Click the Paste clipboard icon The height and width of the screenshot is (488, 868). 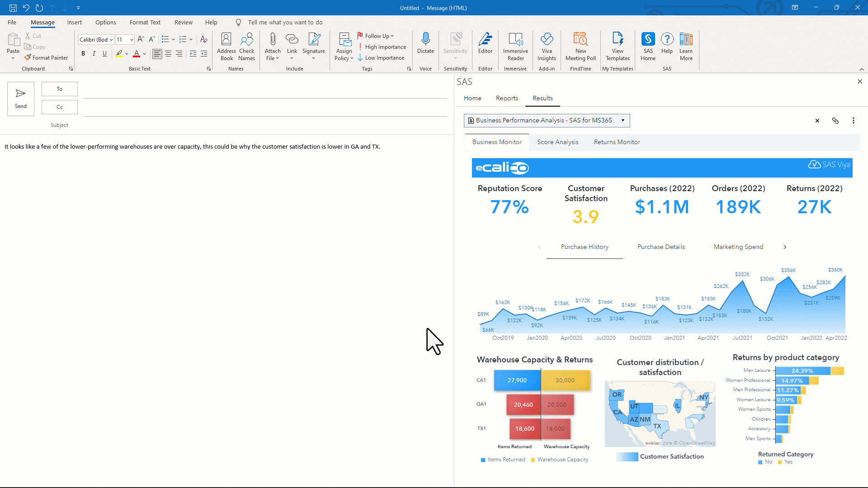13,40
